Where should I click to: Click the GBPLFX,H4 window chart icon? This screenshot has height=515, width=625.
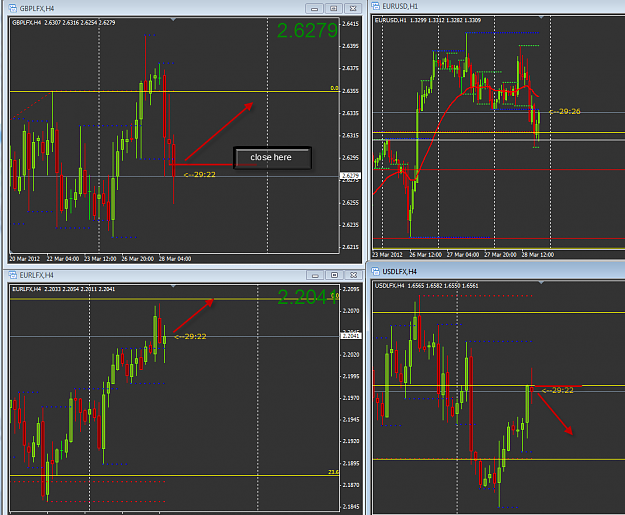[13, 8]
